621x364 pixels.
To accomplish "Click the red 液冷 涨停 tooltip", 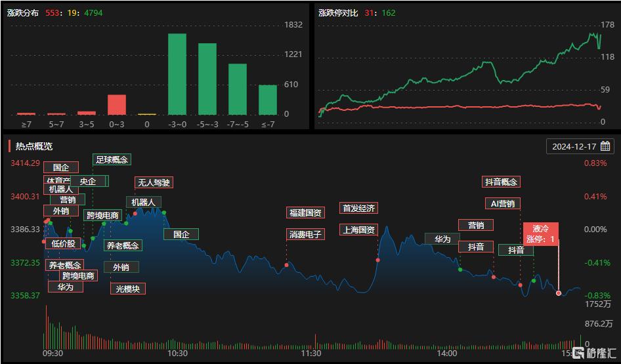I will (x=541, y=234).
